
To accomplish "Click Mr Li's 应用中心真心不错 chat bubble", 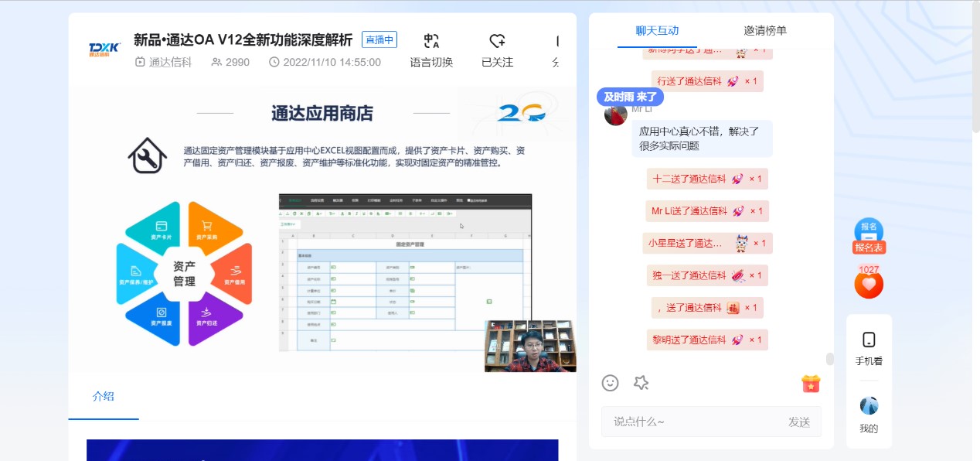I will (702, 138).
